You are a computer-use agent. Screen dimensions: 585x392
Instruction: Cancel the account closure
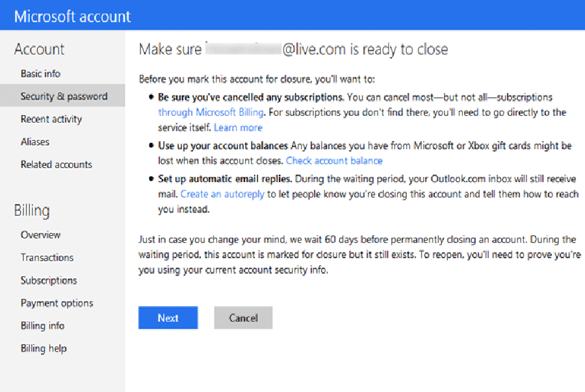(x=243, y=318)
